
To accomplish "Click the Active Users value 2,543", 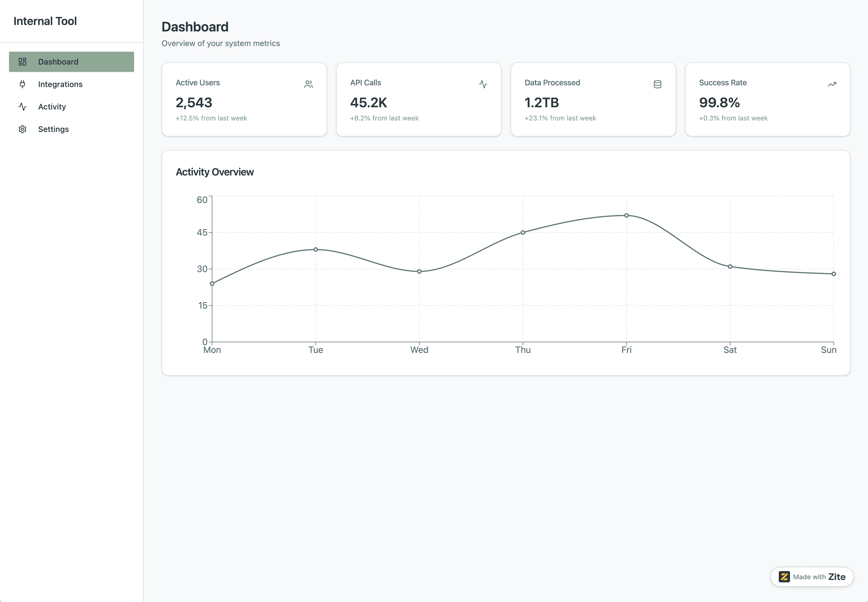I will point(194,102).
